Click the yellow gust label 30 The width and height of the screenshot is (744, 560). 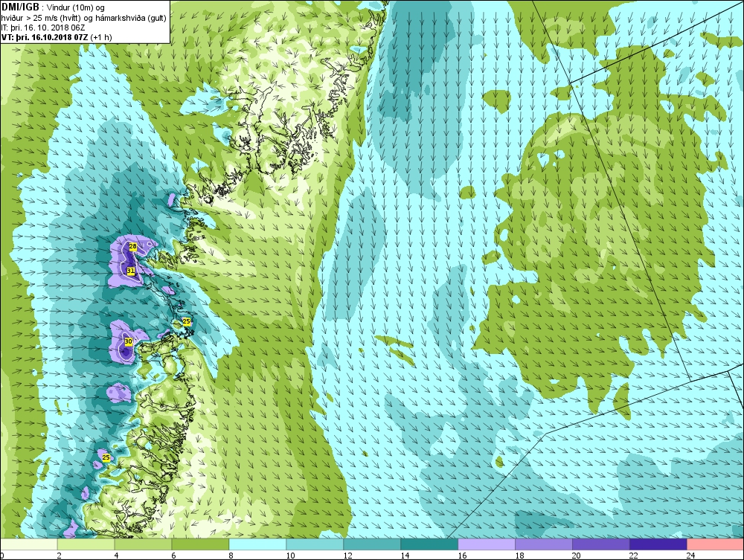click(128, 341)
